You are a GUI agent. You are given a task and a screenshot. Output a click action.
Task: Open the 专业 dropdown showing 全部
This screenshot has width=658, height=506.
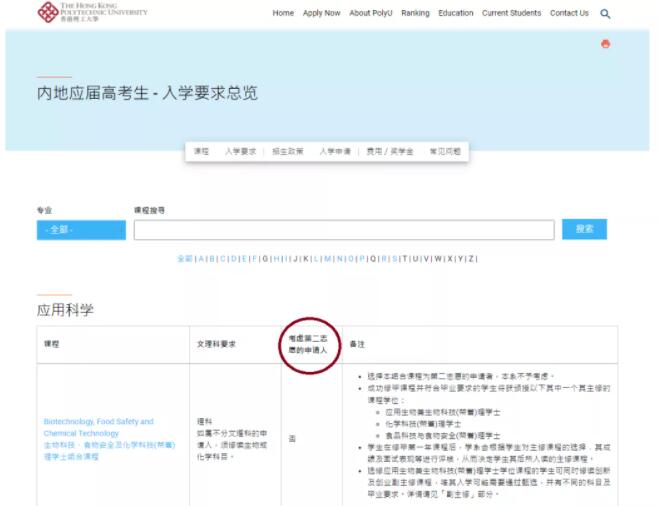(81, 230)
